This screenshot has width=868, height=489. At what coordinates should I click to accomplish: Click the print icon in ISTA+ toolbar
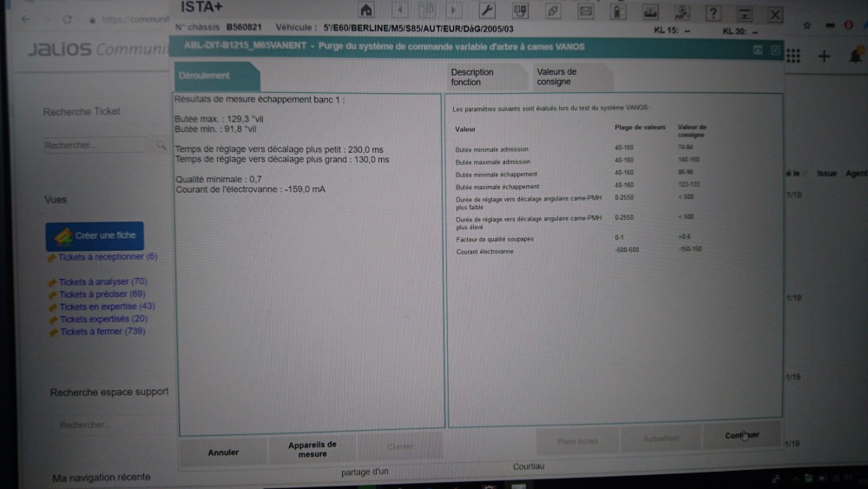coord(650,12)
